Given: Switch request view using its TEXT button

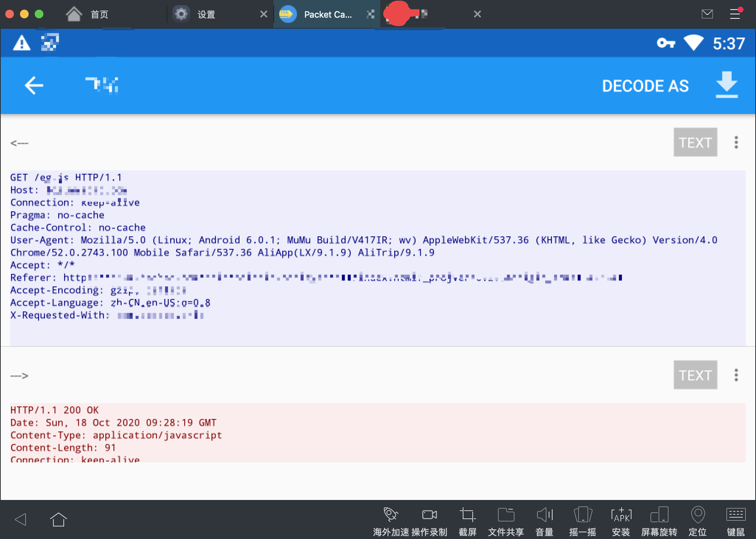Looking at the screenshot, I should point(695,142).
